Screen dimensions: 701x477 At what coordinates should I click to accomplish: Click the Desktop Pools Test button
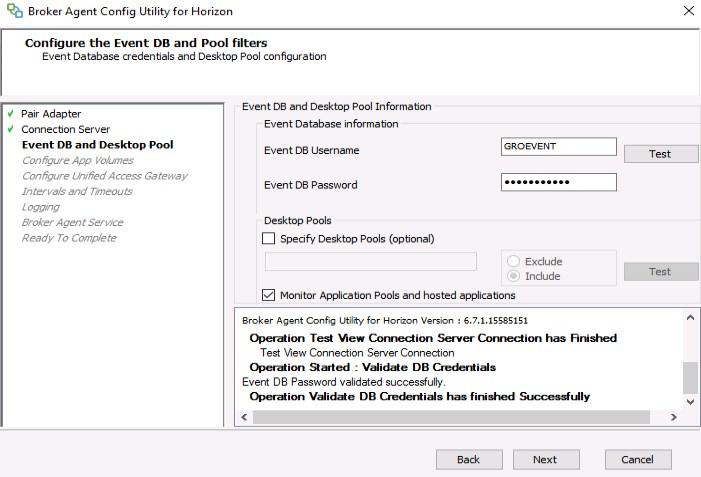point(661,272)
